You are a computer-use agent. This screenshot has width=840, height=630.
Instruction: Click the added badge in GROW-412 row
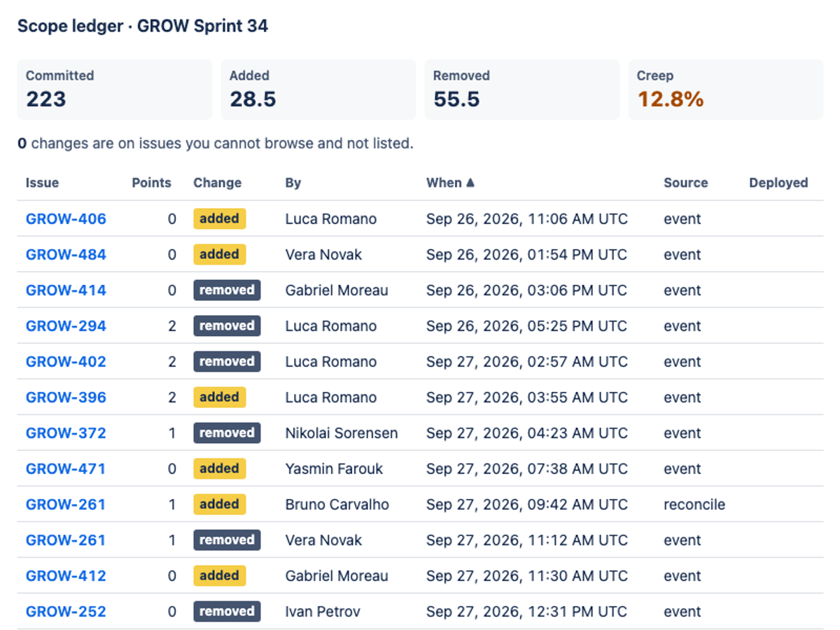pos(220,576)
